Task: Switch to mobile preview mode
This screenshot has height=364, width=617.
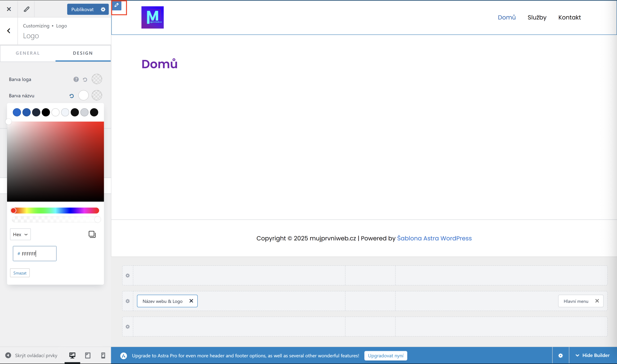Action: click(x=103, y=355)
